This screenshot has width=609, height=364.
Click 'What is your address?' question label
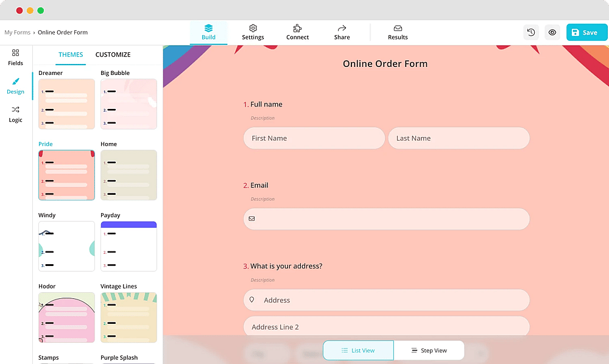286,266
